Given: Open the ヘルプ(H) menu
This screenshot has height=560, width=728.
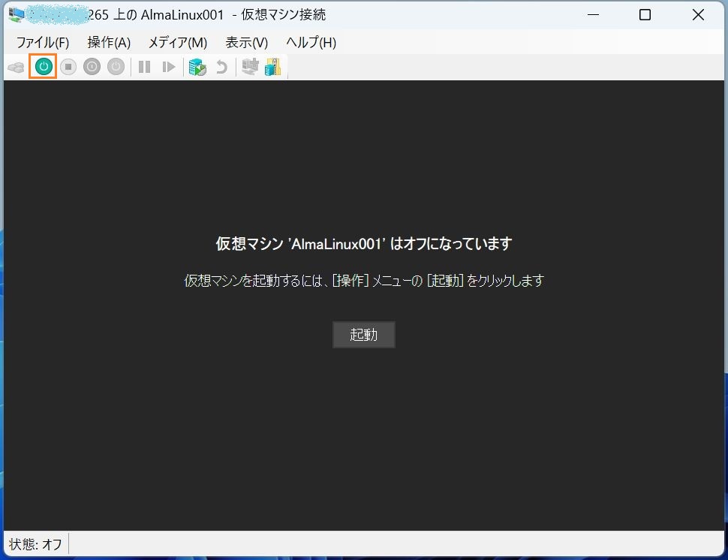Looking at the screenshot, I should click(x=311, y=43).
